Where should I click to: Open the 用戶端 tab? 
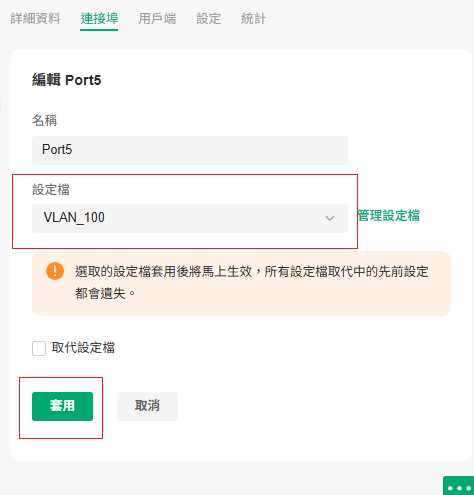pyautogui.click(x=157, y=18)
